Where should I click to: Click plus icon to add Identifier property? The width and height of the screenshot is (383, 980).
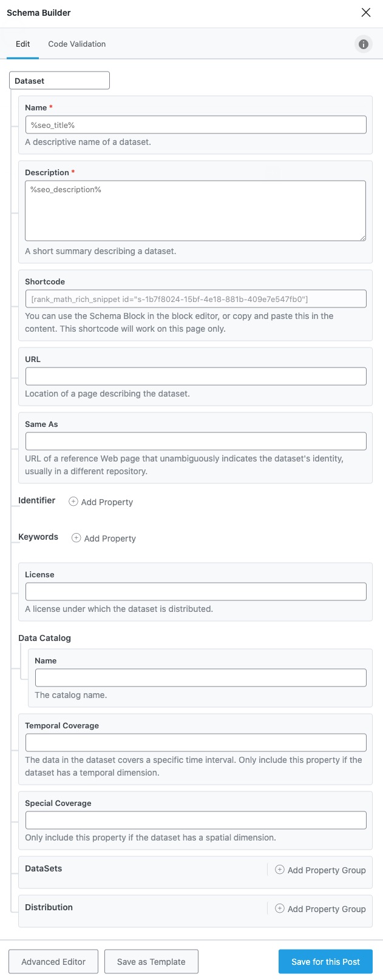coord(73,502)
